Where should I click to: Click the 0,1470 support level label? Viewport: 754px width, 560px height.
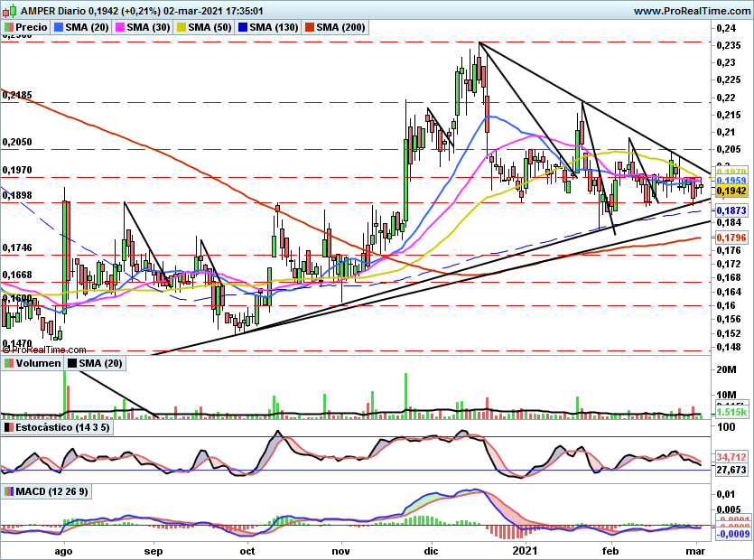(17, 343)
